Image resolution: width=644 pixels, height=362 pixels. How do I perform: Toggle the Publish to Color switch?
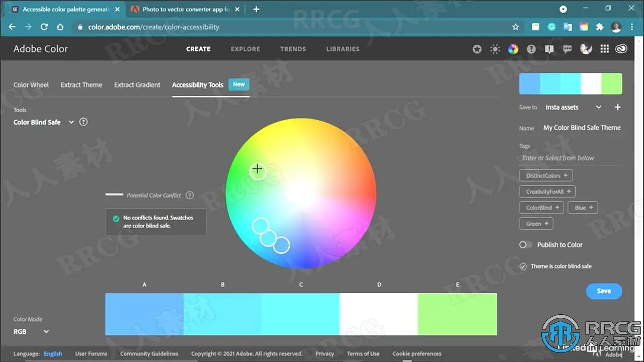point(526,244)
